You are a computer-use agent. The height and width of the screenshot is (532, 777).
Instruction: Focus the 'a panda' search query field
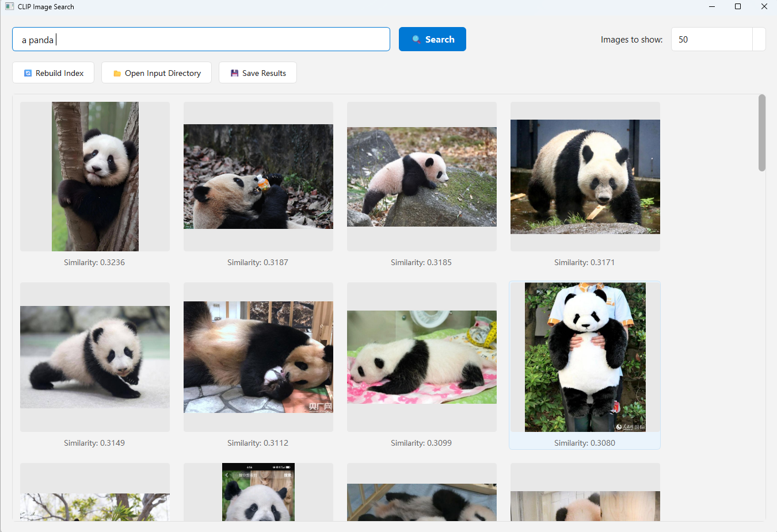201,39
